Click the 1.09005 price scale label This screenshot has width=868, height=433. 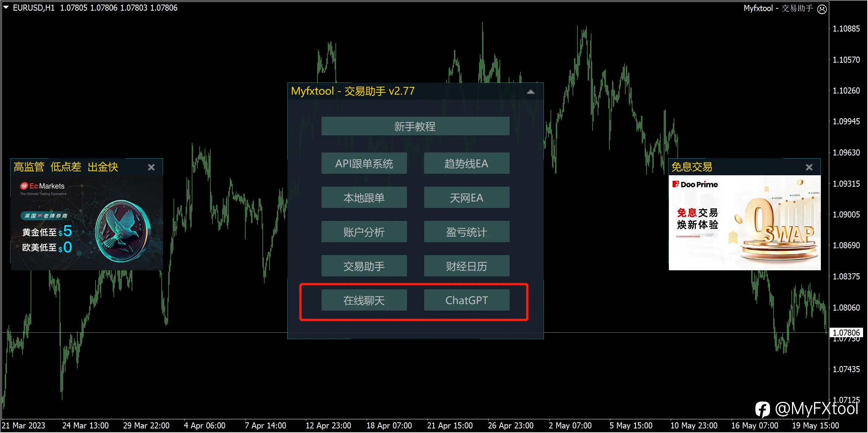tap(846, 214)
